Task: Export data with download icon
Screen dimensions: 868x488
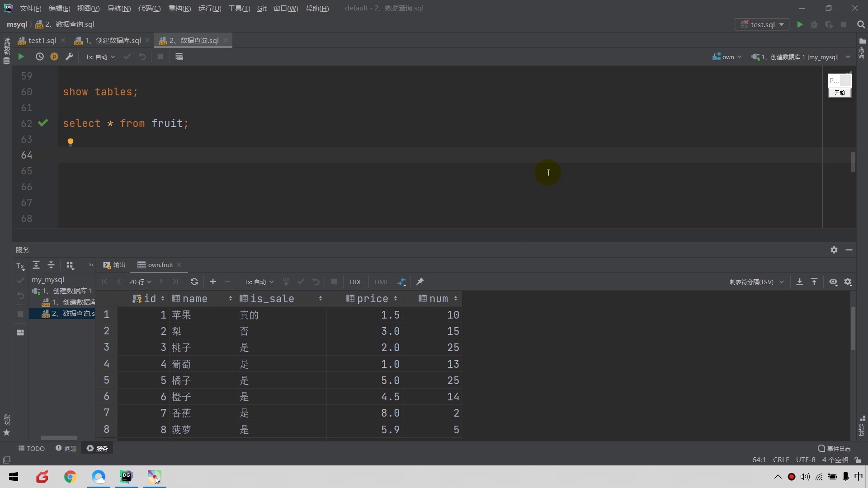Action: [799, 282]
